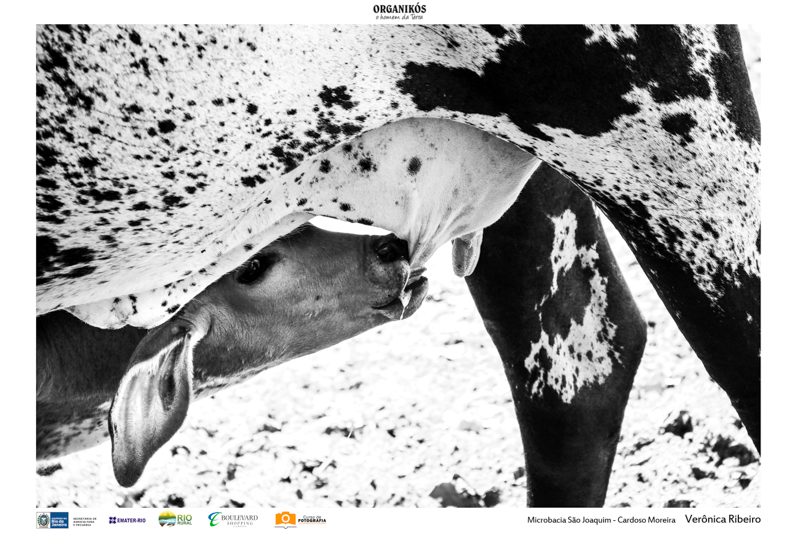
Task: Click the Curso de Fotografia logo text
Action: [311, 519]
